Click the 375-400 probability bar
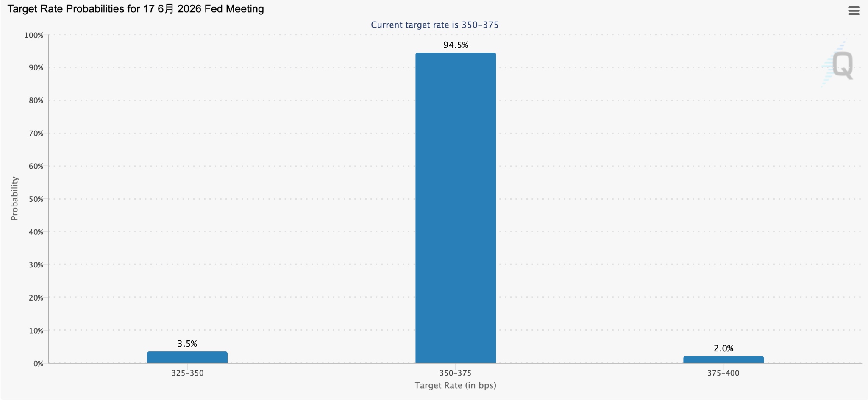Image resolution: width=868 pixels, height=401 pixels. click(723, 359)
